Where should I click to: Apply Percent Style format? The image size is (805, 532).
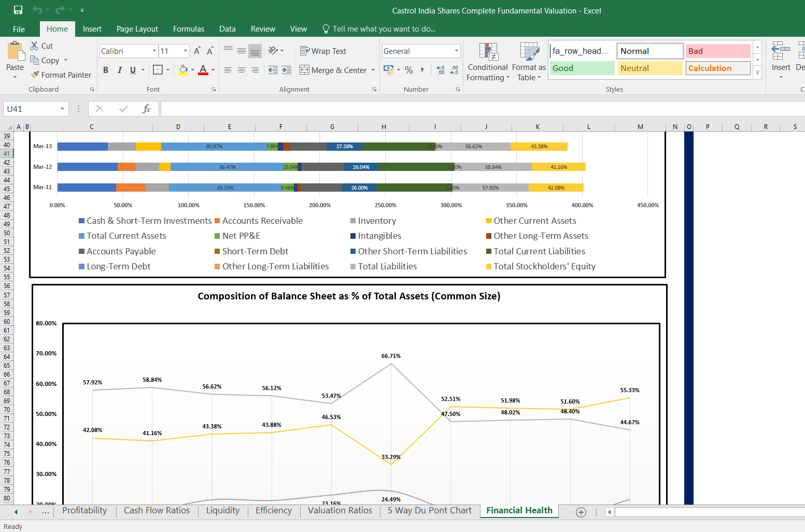(409, 70)
